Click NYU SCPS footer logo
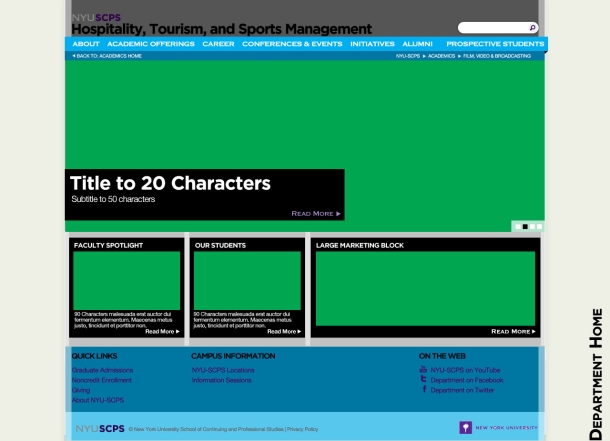The height and width of the screenshot is (441, 610). click(100, 429)
